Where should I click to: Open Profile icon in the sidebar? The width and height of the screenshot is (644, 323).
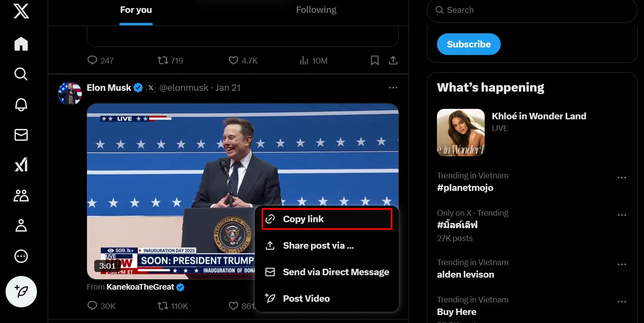(x=21, y=226)
